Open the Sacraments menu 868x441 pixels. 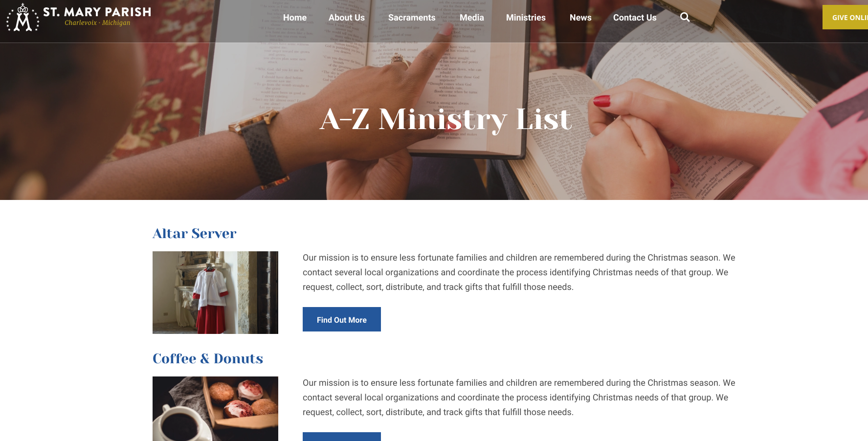tap(412, 18)
